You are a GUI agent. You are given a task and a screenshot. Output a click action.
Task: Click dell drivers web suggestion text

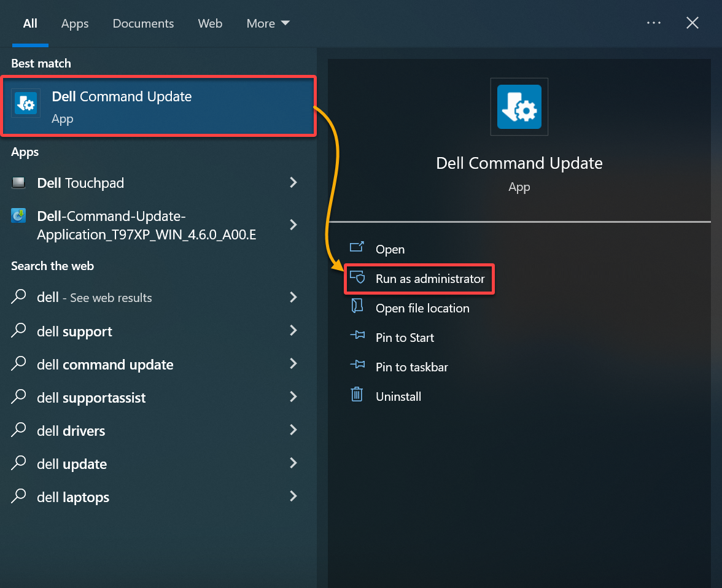(x=71, y=431)
